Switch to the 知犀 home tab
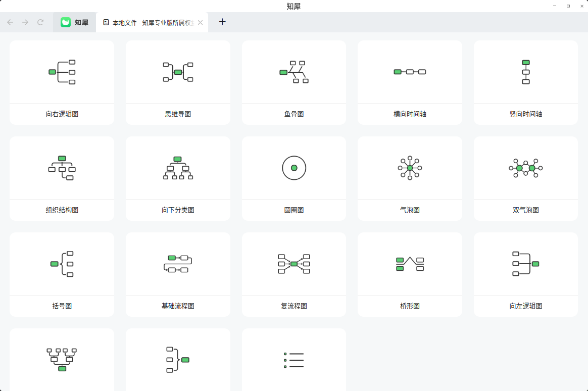The width and height of the screenshot is (588, 391). (x=74, y=22)
